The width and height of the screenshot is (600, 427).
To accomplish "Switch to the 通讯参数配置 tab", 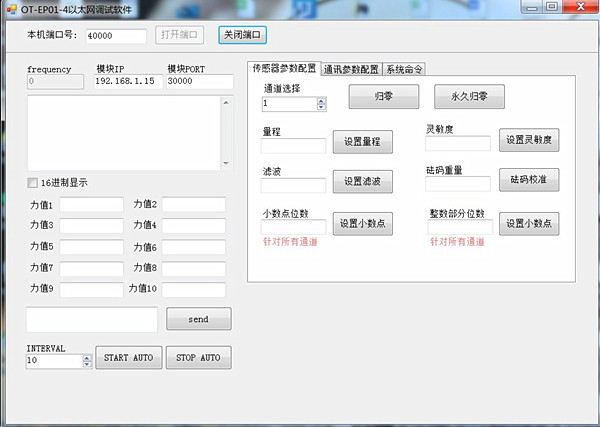I will coord(351,69).
